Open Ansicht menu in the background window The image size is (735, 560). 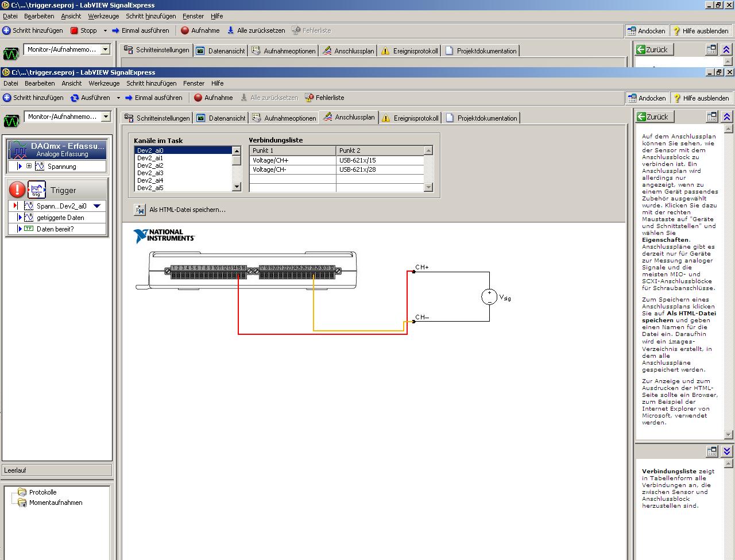click(71, 16)
